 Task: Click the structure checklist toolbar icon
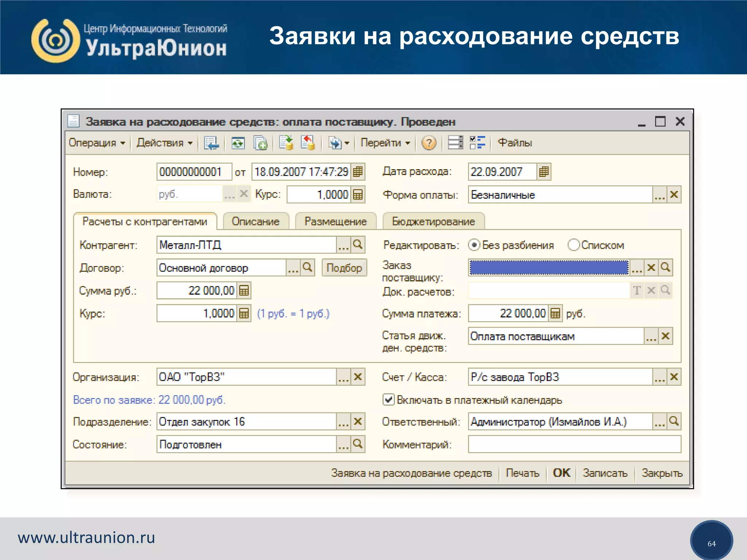click(477, 143)
